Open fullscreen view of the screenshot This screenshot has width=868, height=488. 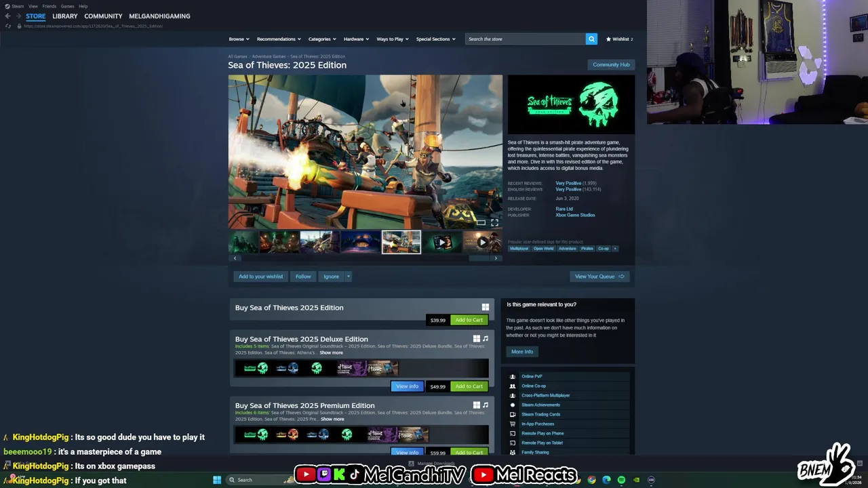point(494,222)
